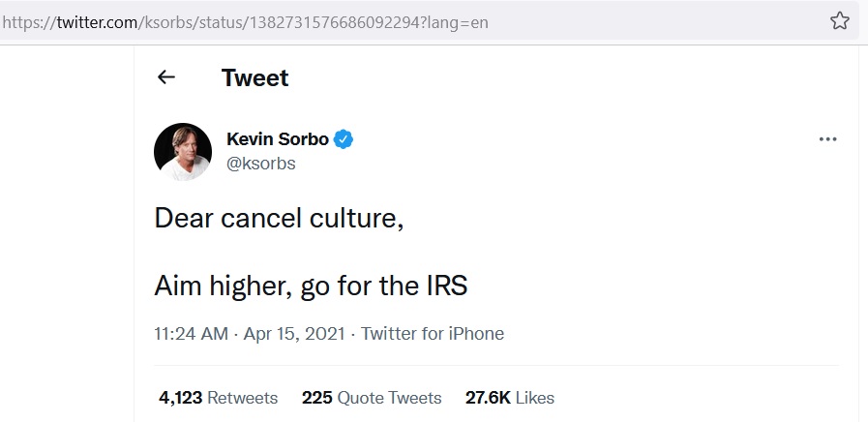Open the 11:24 AM timestamp link
The height and width of the screenshot is (422, 868).
(x=192, y=333)
